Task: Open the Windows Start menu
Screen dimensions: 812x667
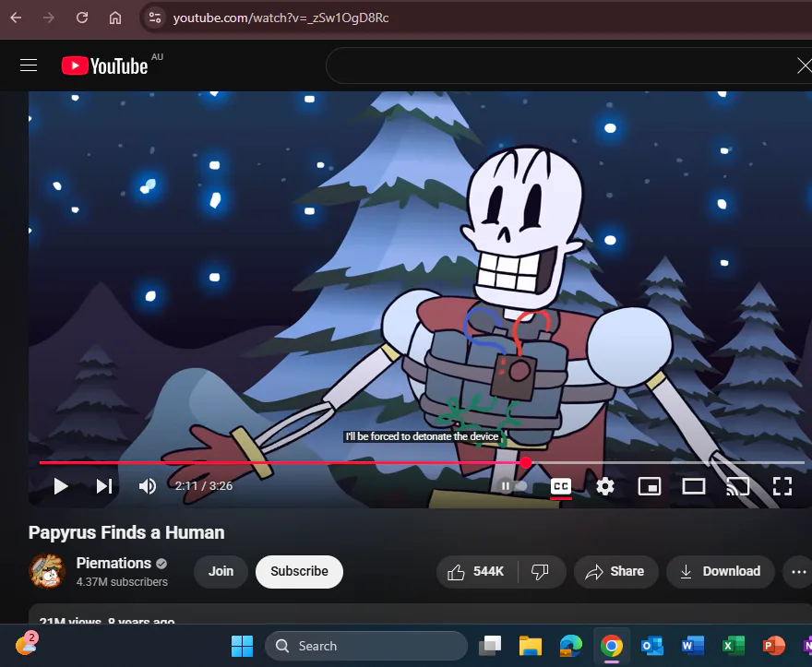Action: pyautogui.click(x=242, y=646)
